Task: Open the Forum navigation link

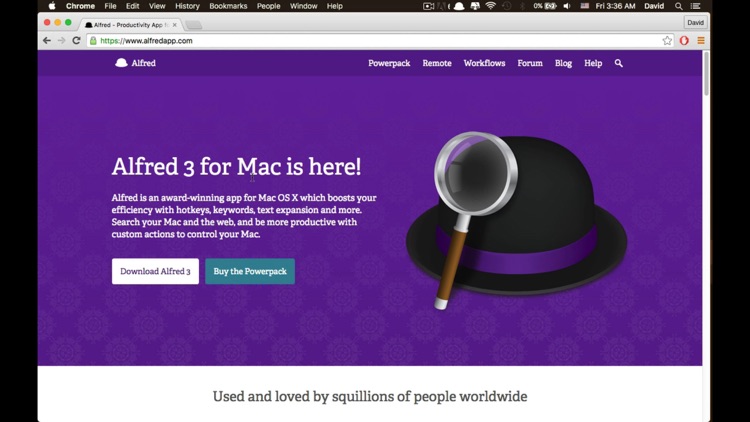Action: (530, 63)
